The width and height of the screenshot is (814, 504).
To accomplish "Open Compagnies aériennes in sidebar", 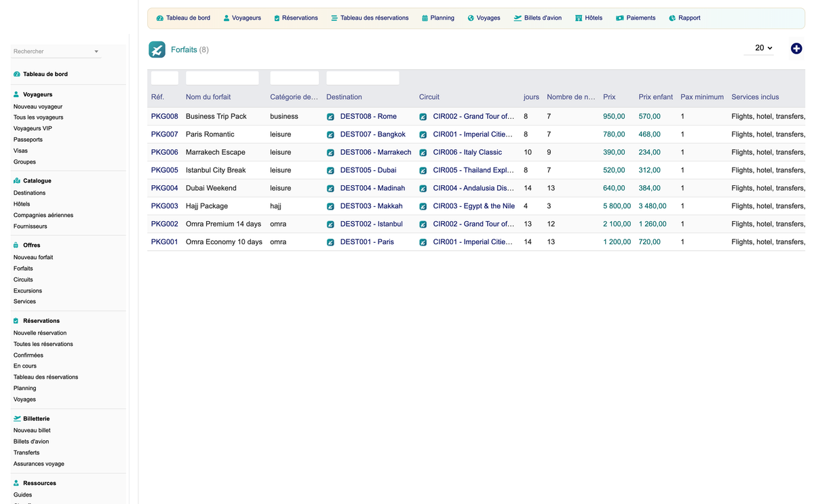I will click(x=43, y=215).
